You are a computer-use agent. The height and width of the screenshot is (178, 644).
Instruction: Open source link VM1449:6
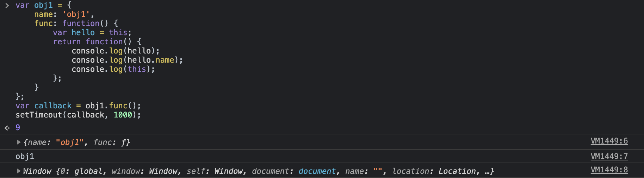609,141
